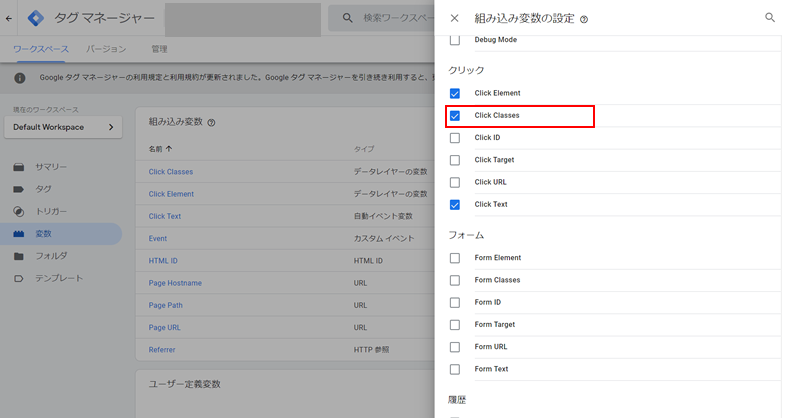Go back using the top-left arrow
The height and width of the screenshot is (418, 786).
pyautogui.click(x=9, y=19)
